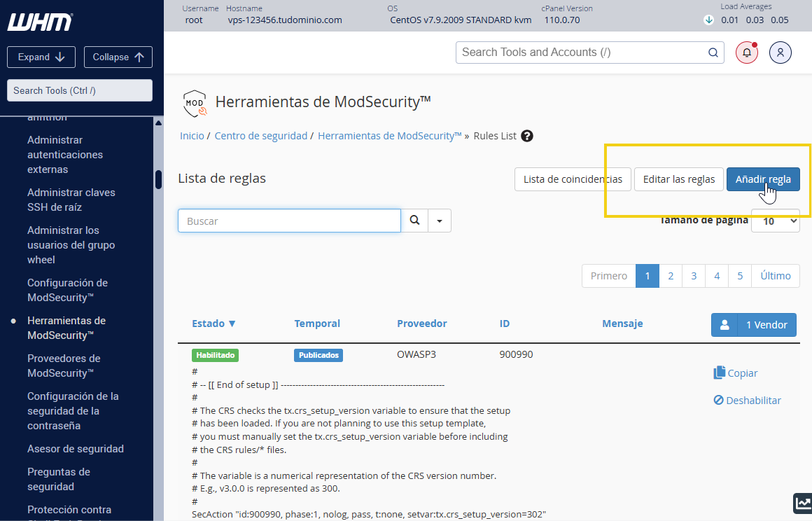Sort rules by Temporal column

coord(317,324)
